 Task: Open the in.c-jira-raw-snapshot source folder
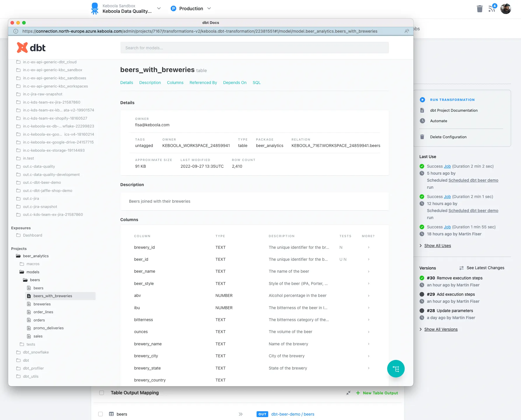coord(43,94)
